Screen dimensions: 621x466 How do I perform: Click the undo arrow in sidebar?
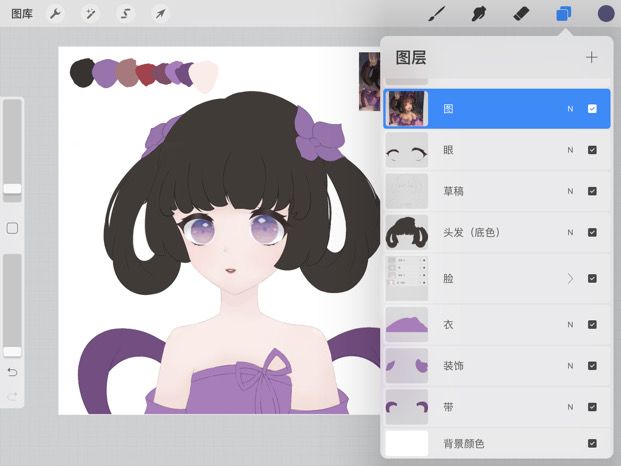point(12,372)
